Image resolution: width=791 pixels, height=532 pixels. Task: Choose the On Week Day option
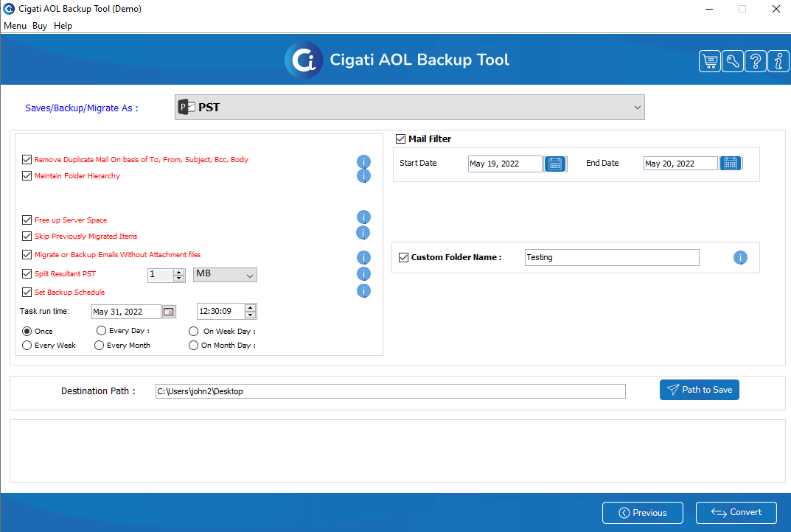click(193, 332)
